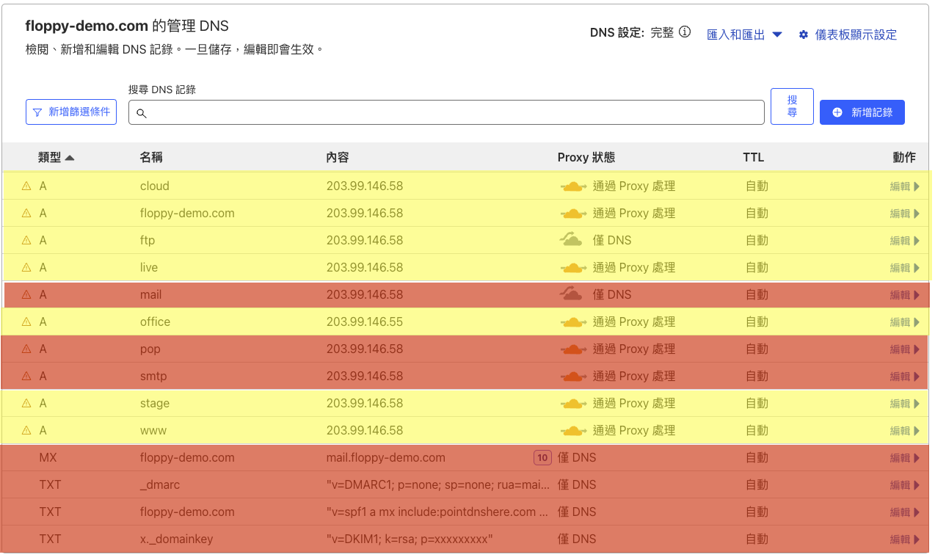Click the magnifier icon in the search box
Image resolution: width=935 pixels, height=560 pixels.
coord(142,113)
